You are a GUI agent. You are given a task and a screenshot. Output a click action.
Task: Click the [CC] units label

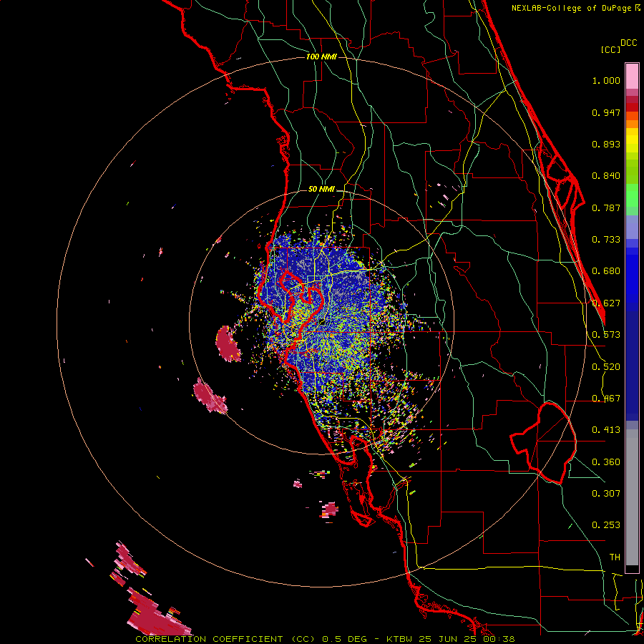(x=610, y=49)
